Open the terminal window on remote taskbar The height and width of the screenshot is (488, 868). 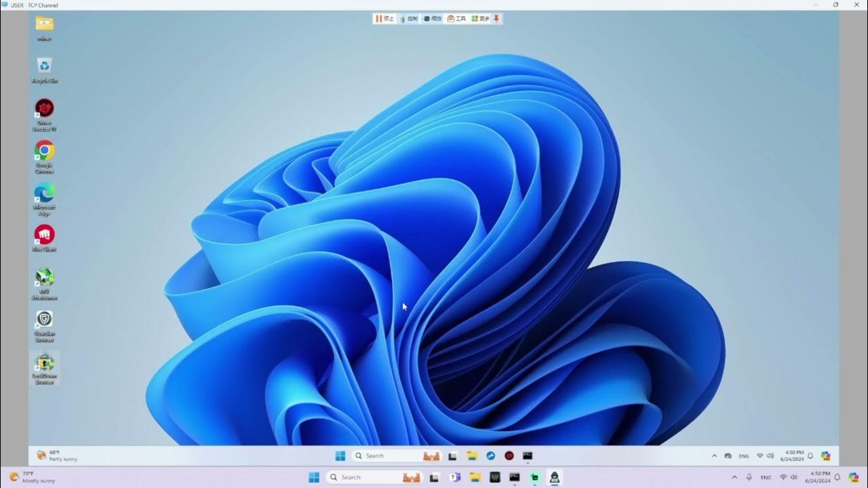[528, 455]
